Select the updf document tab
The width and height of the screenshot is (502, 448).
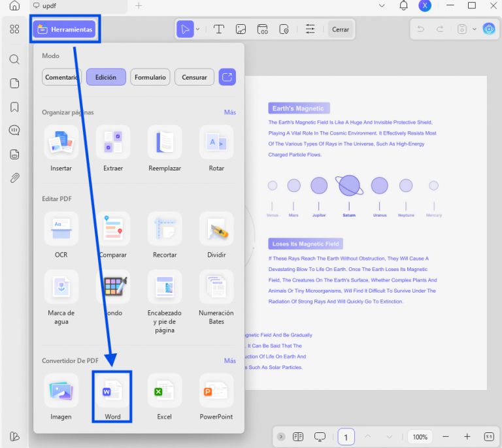pos(78,6)
